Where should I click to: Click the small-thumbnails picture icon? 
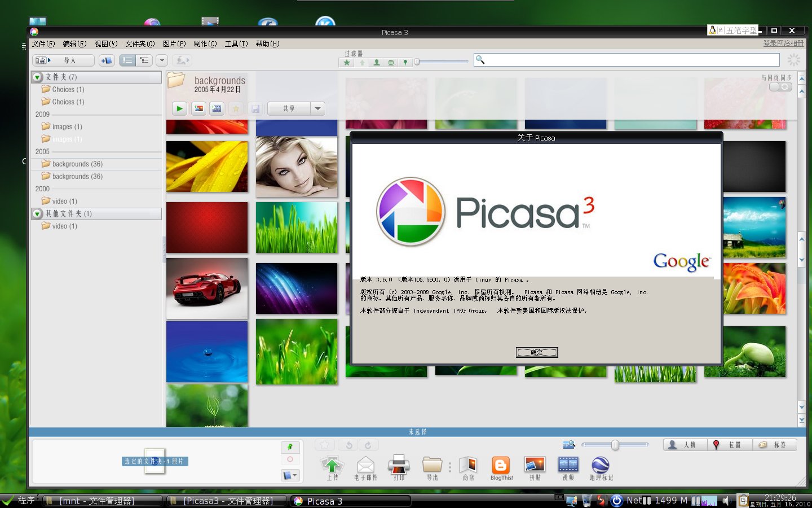(x=568, y=445)
